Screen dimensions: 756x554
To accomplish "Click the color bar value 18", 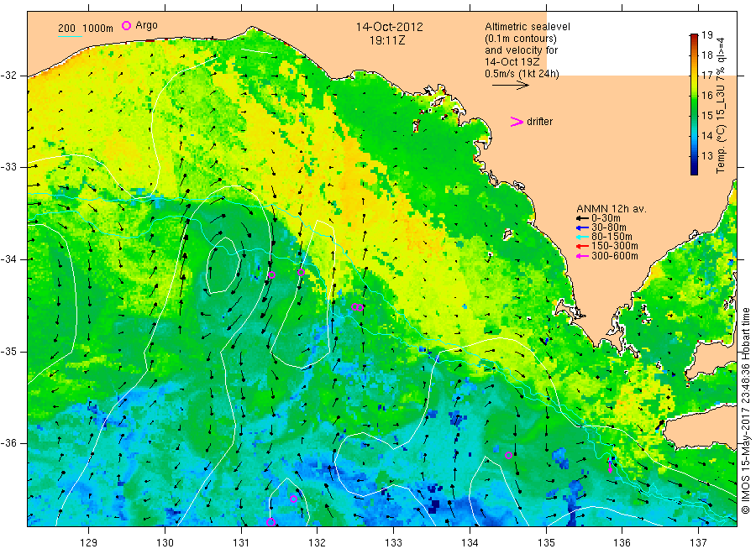I will pos(706,55).
